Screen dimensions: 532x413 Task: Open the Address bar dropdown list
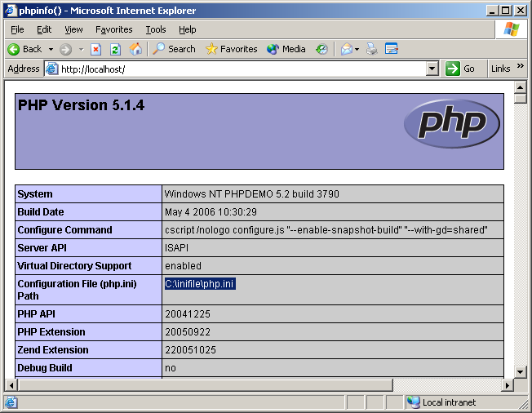coord(432,69)
